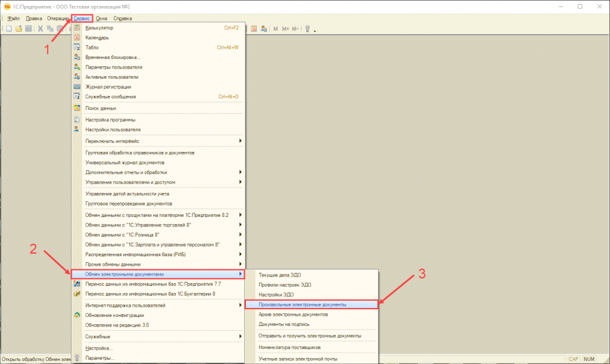The width and height of the screenshot is (610, 364).
Task: Click the Служебные сообщения icon
Action: (77, 97)
